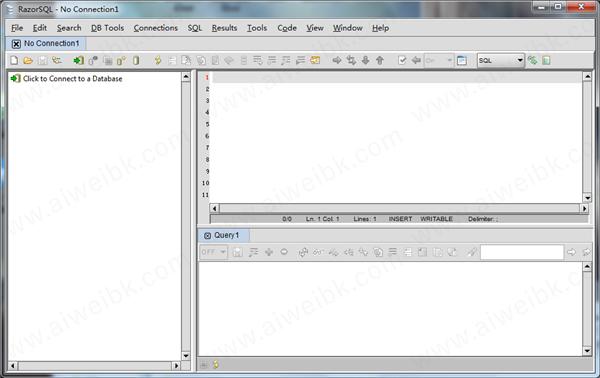Click the grey left arrow beside the checkmark icon
600x378 pixels.
[416, 60]
